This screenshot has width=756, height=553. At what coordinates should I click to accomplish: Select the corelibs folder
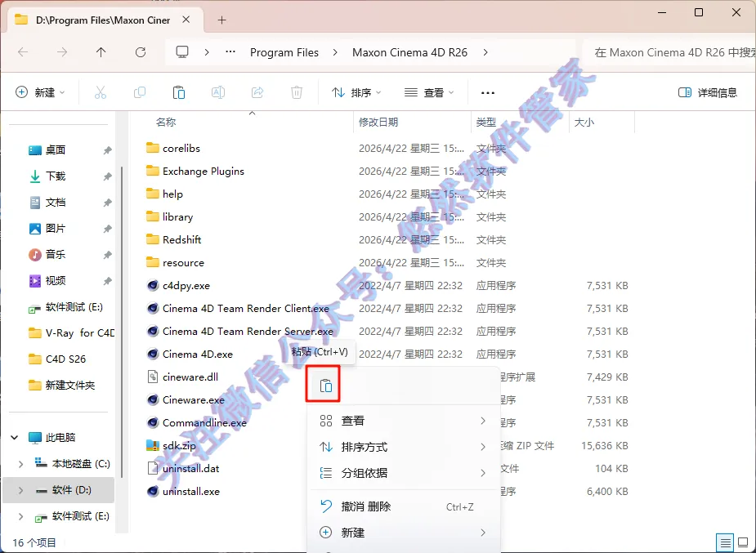[181, 149]
